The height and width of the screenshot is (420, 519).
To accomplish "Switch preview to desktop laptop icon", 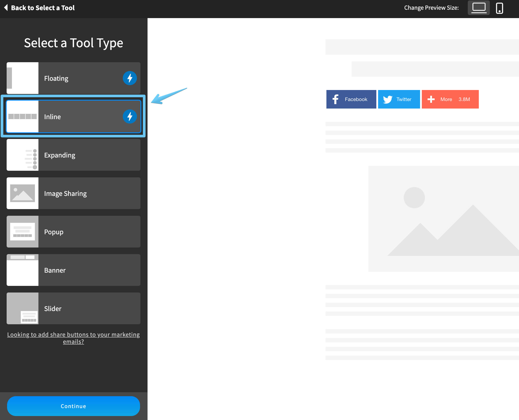I will (x=478, y=8).
